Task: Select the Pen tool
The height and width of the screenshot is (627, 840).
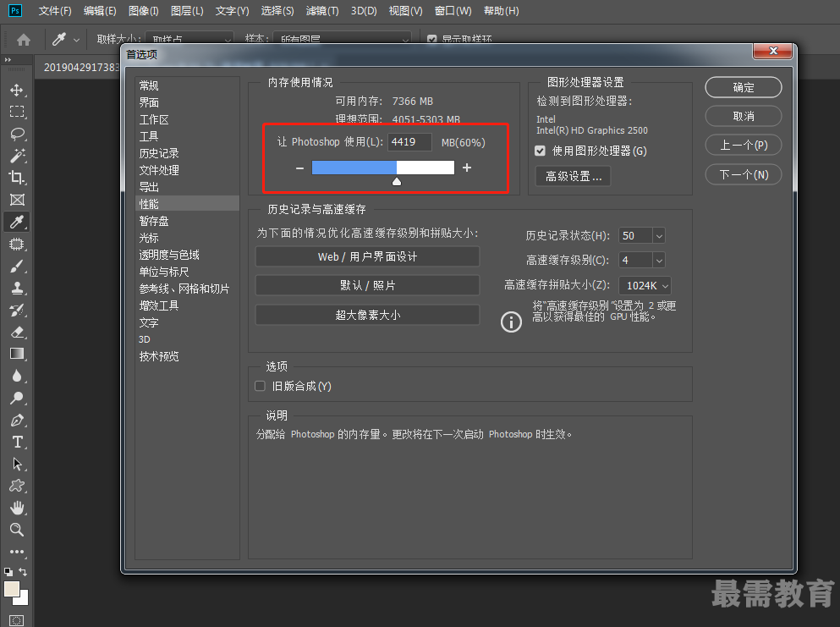Action: pyautogui.click(x=17, y=421)
